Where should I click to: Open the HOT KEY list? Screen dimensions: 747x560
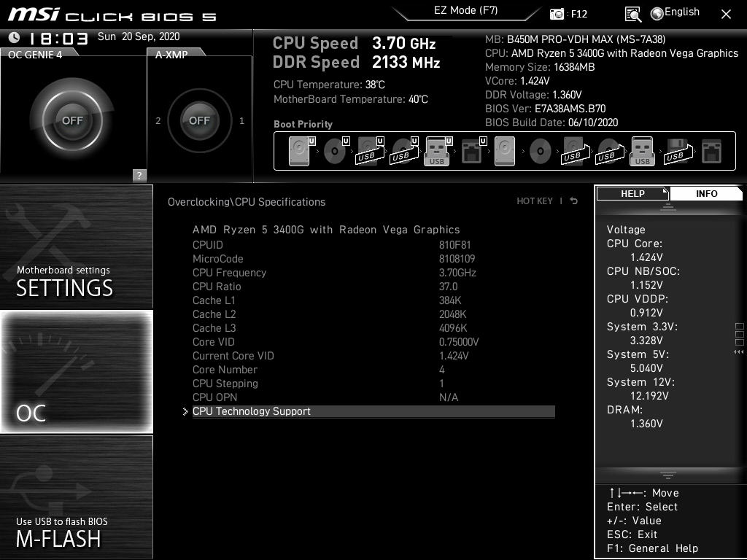[x=535, y=201]
